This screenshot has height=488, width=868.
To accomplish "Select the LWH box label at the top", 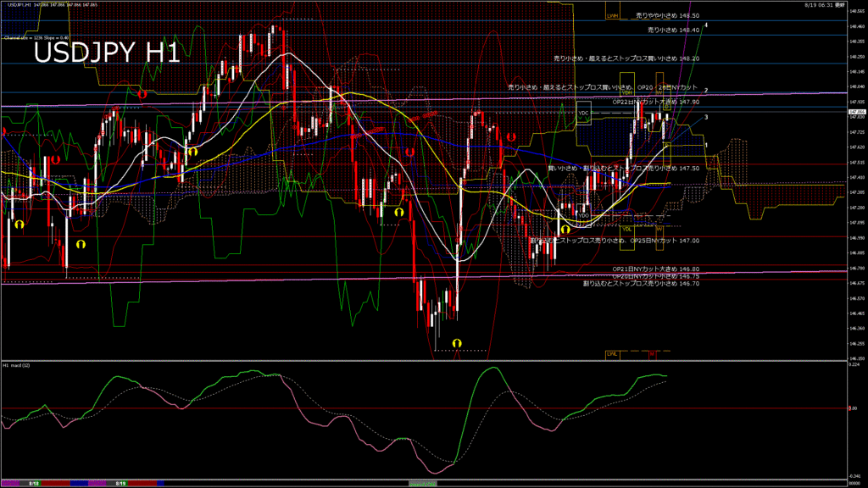I will click(x=612, y=16).
